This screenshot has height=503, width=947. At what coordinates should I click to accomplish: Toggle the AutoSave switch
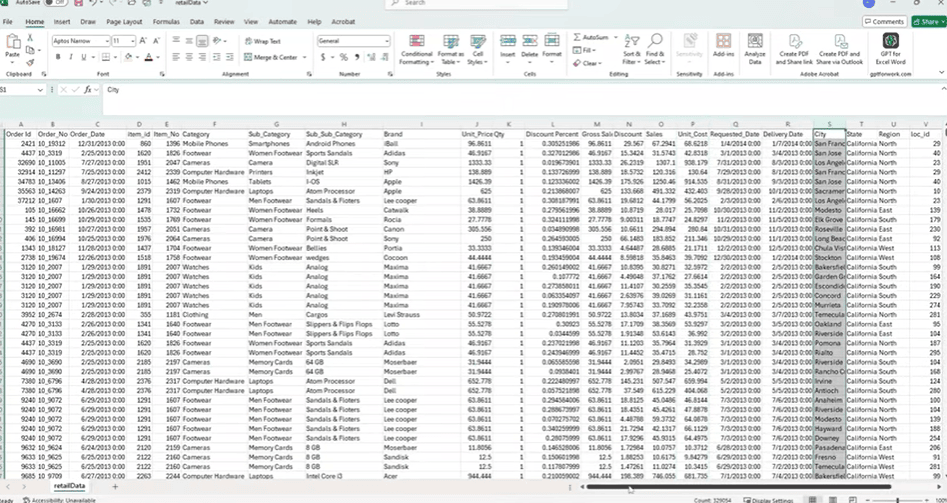tap(55, 2)
